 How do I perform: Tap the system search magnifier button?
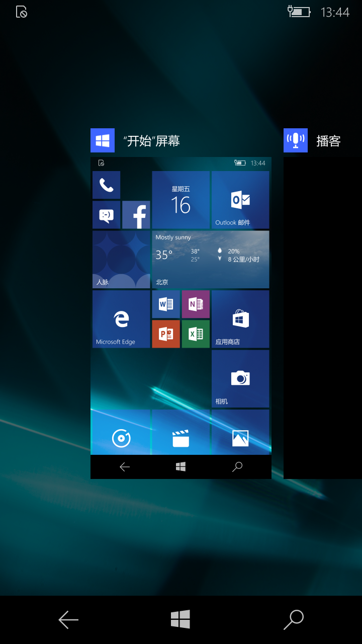[x=294, y=620]
